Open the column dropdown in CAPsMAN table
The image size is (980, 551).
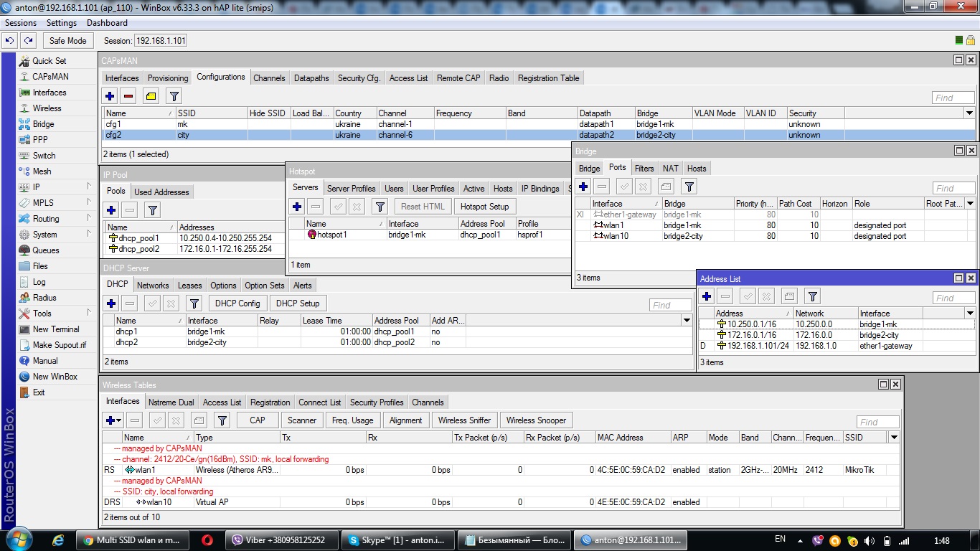tap(969, 113)
